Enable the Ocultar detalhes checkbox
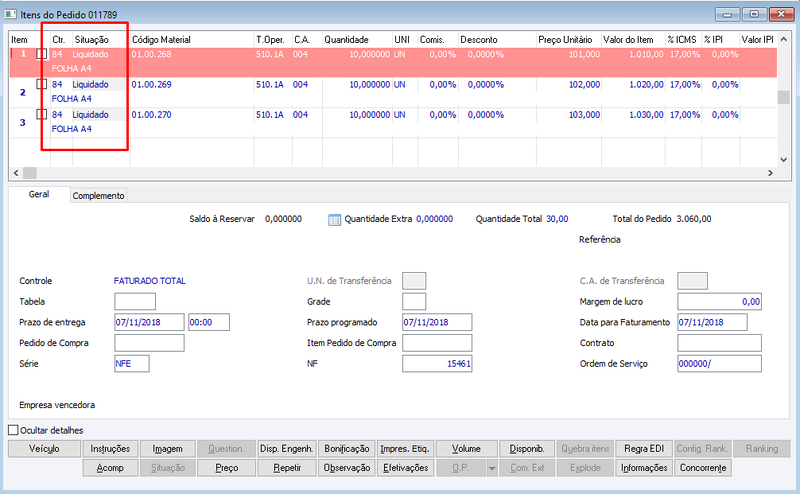Screen dimensions: 800x494 [x=13, y=430]
